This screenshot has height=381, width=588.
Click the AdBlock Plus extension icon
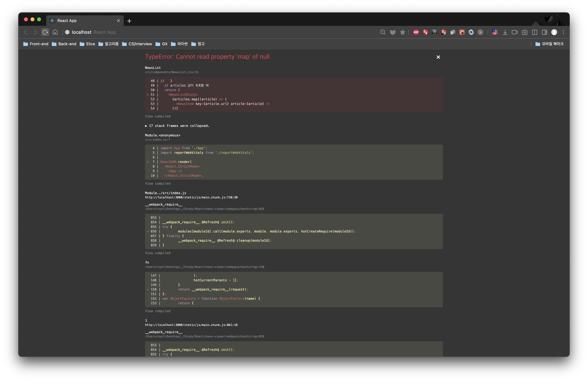pyautogui.click(x=416, y=32)
